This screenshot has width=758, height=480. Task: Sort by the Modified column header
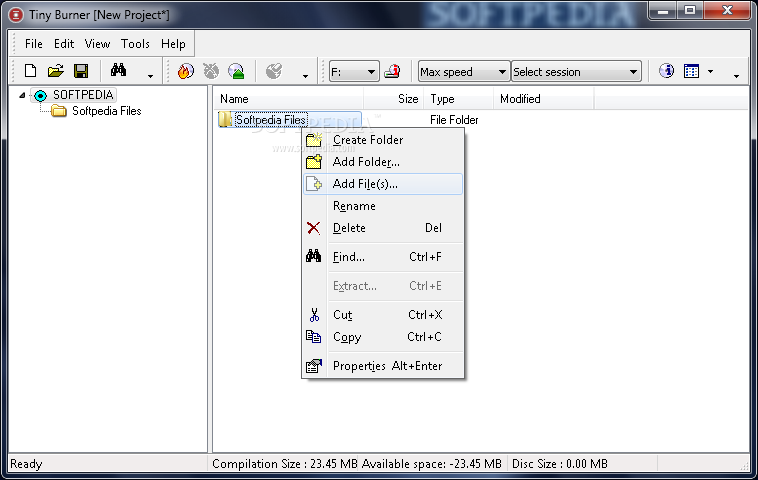[x=544, y=99]
